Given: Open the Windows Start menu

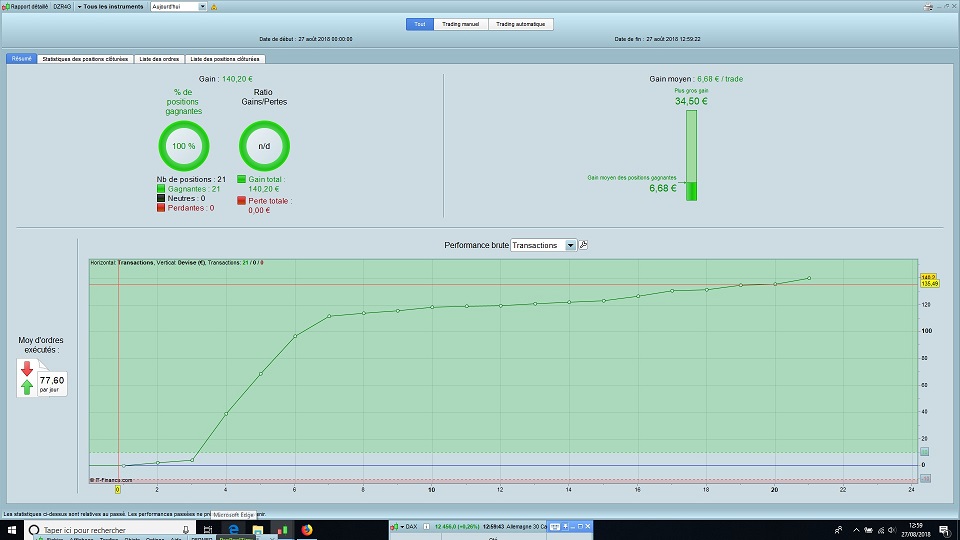Looking at the screenshot, I should click(12, 530).
